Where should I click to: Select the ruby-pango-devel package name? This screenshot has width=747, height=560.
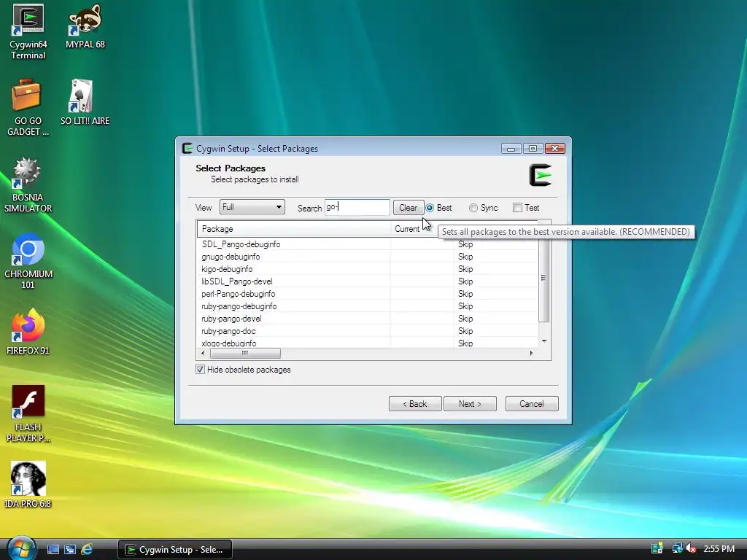click(x=231, y=319)
